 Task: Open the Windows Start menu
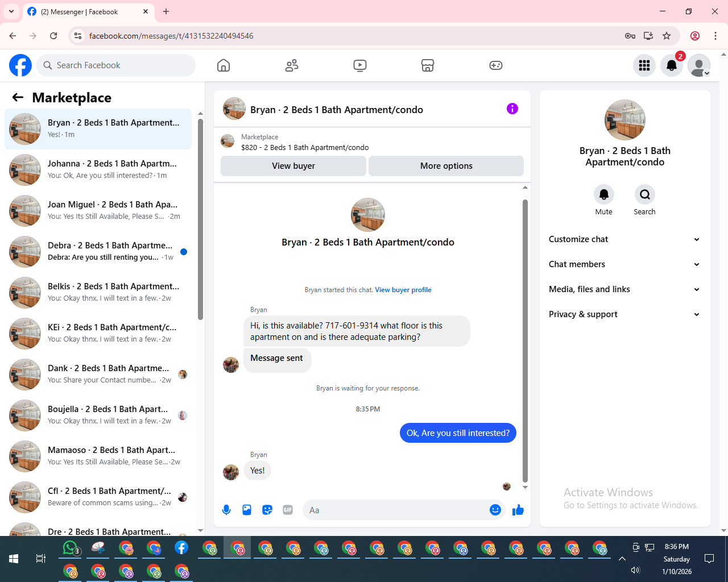[14, 559]
